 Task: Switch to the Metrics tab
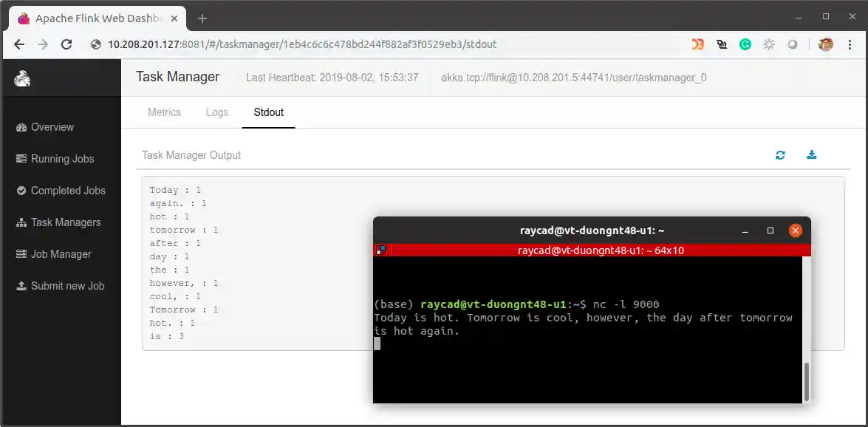coord(165,112)
